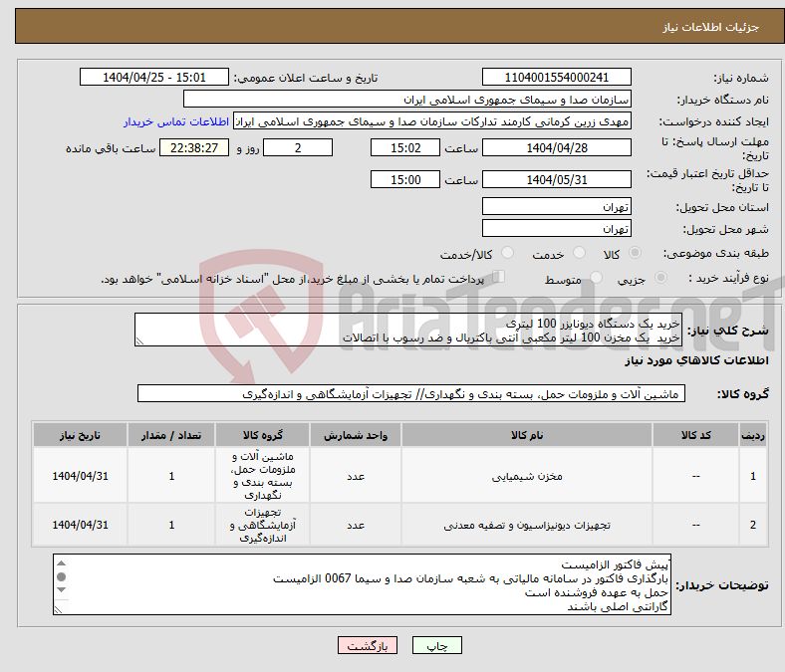Select the کالا/خدمت radio button

pyautogui.click(x=508, y=253)
